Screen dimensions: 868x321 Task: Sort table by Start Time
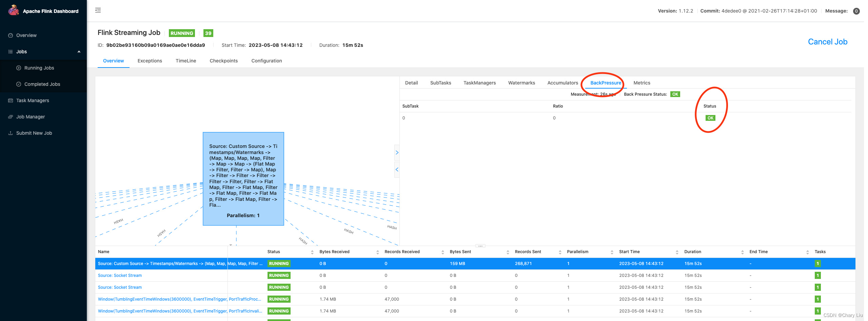(x=677, y=252)
